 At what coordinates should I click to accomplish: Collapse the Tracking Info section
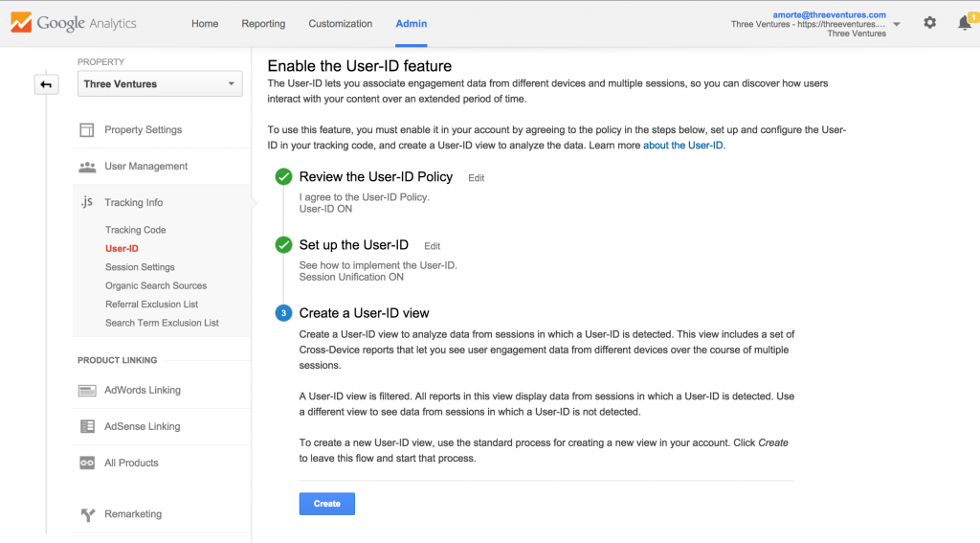click(x=134, y=203)
